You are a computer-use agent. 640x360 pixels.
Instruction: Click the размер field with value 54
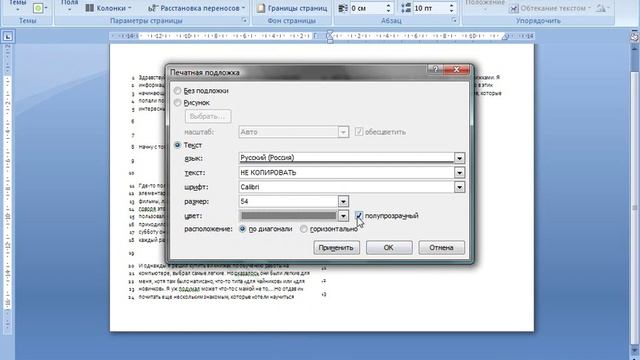pyautogui.click(x=288, y=201)
